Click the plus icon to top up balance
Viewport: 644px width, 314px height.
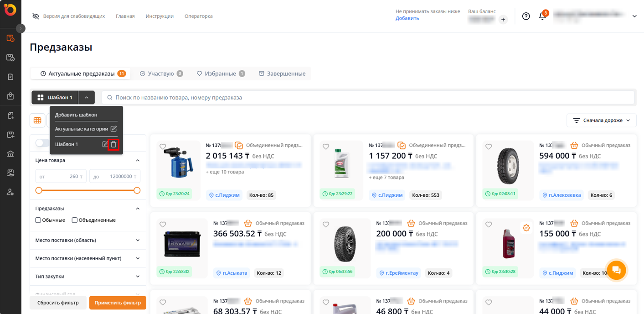coord(503,20)
